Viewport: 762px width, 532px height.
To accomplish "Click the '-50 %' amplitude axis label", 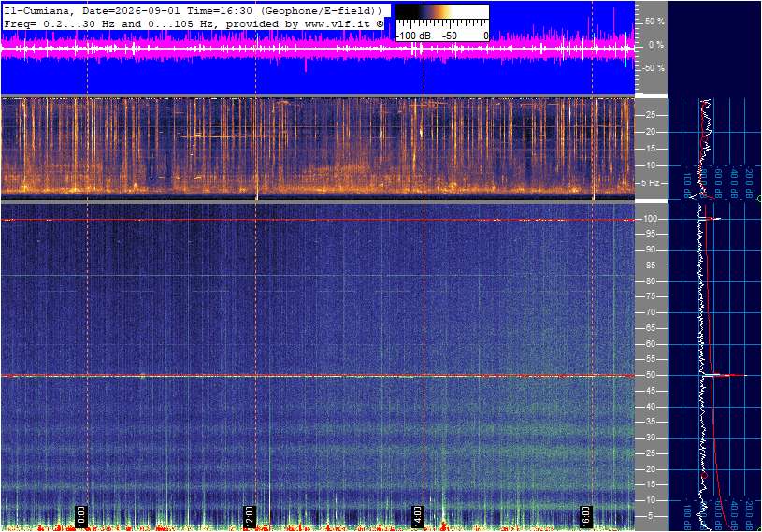I will click(x=654, y=68).
